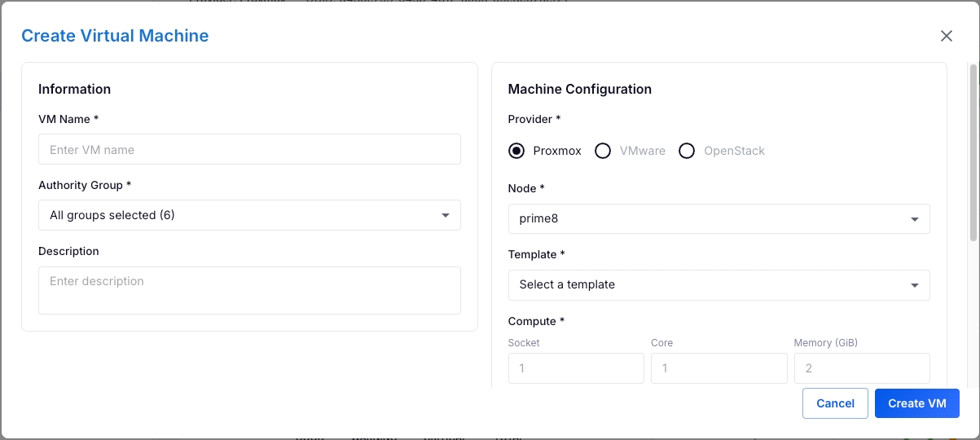Click the 'Machine Configuration' section heading
This screenshot has width=980, height=440.
tap(579, 89)
